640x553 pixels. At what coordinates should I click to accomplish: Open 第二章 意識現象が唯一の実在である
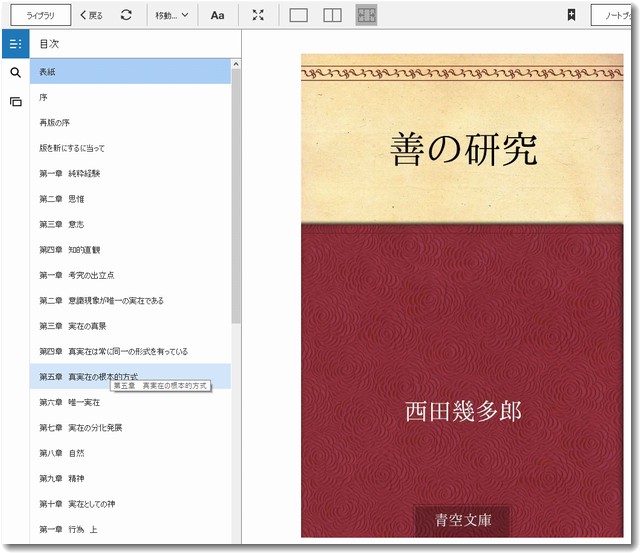130,300
